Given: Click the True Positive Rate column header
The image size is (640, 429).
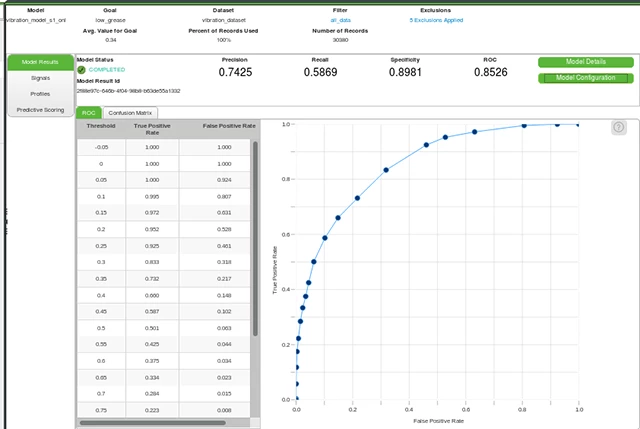Looking at the screenshot, I should pos(152,129).
